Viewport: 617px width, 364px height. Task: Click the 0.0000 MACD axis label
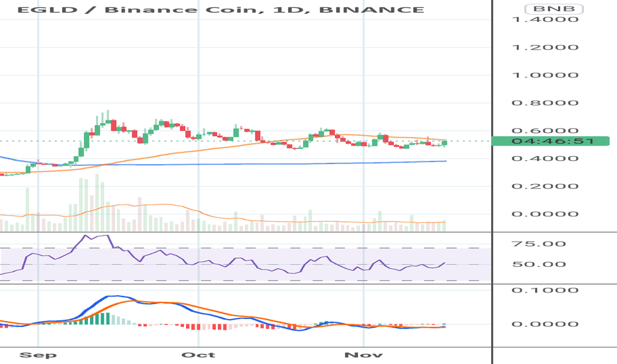545,324
